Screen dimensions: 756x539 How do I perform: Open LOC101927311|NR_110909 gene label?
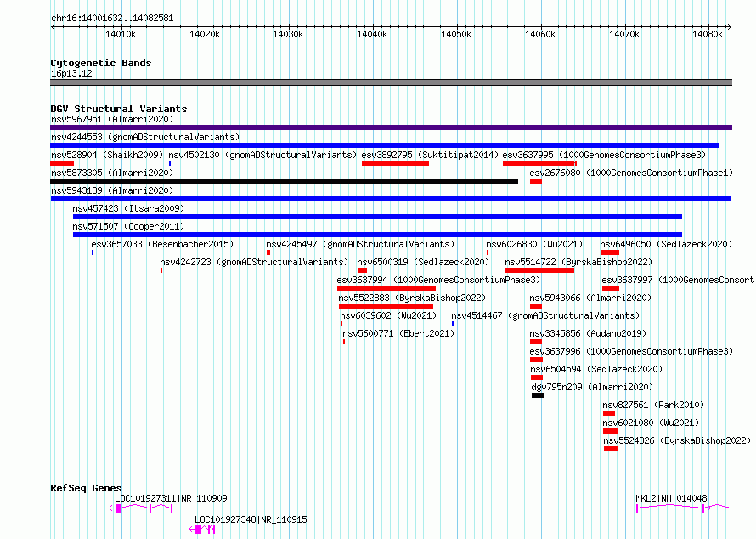pos(171,498)
